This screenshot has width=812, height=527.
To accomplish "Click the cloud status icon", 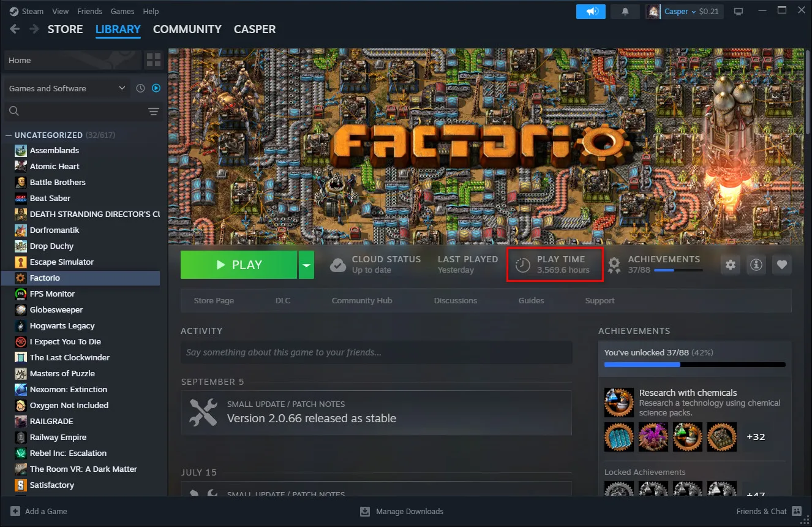I will 338,265.
